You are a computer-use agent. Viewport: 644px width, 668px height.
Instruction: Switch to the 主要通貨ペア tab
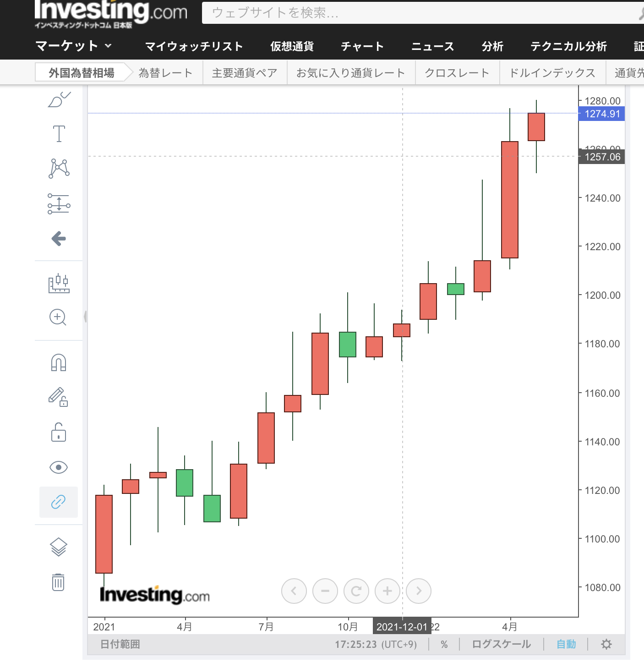click(245, 73)
